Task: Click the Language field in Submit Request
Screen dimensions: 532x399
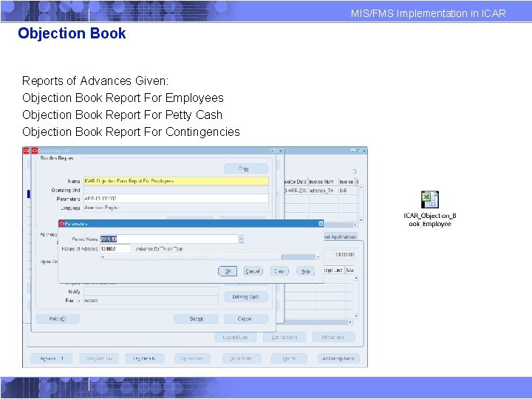Action: click(176, 208)
